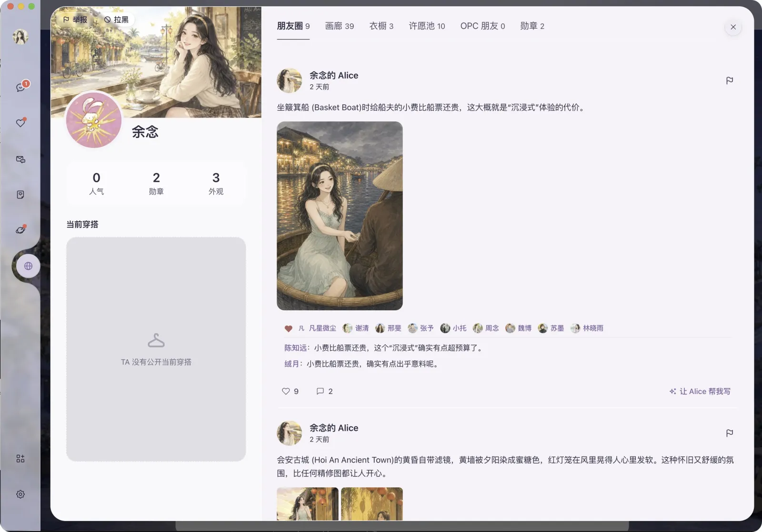Open liker 凡星微尘 profile
The width and height of the screenshot is (762, 532).
click(317, 328)
